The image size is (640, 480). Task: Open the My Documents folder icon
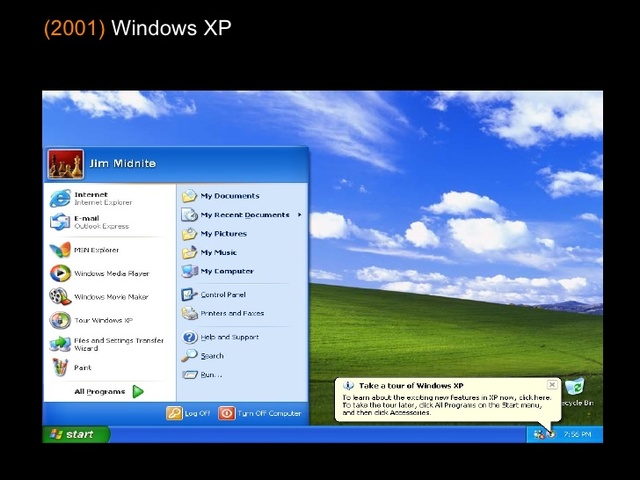[189, 196]
